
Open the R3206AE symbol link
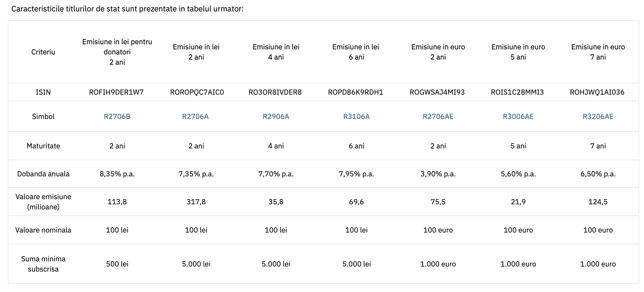pyautogui.click(x=598, y=117)
